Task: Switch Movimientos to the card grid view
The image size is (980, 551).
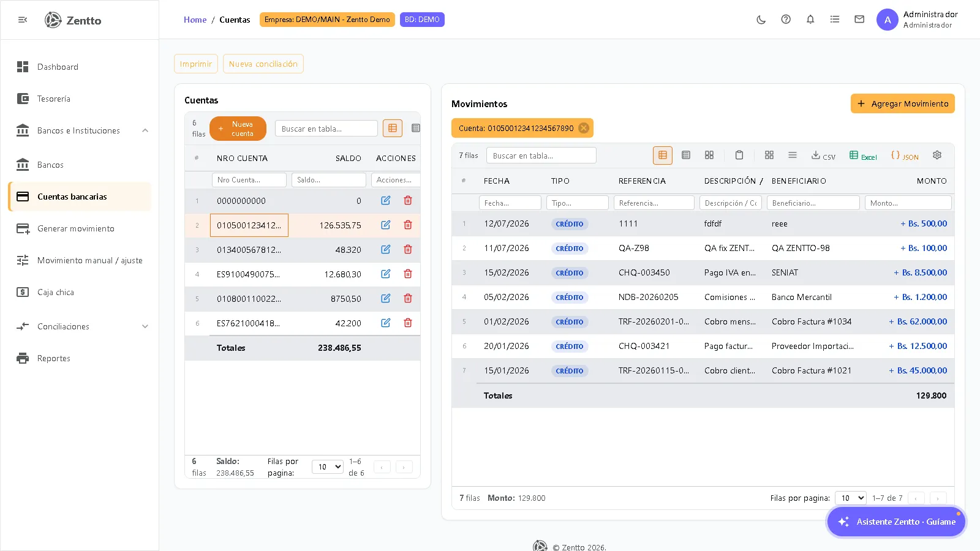Action: (709, 156)
